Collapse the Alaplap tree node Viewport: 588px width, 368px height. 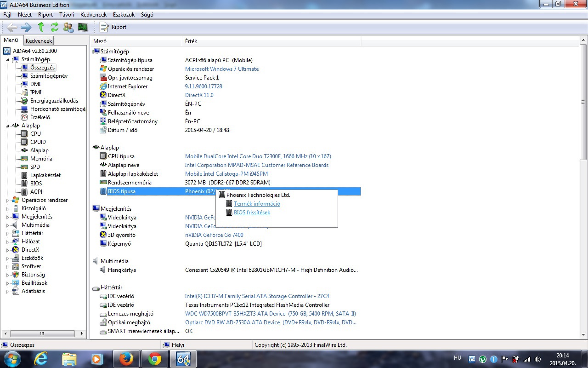(x=7, y=126)
